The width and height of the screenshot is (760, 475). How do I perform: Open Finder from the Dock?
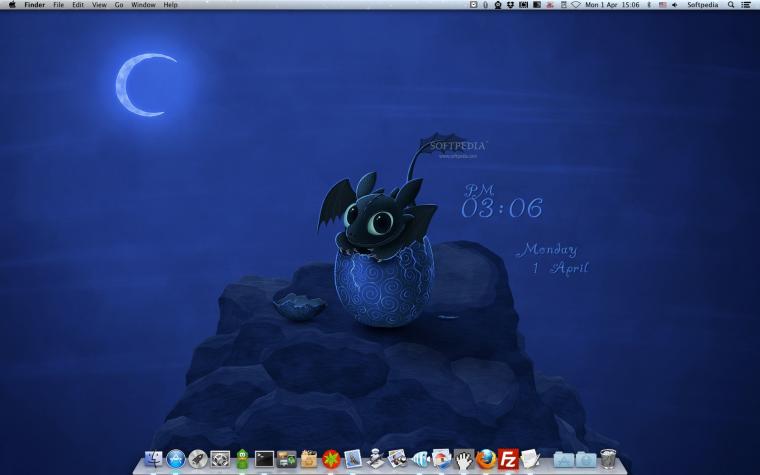pos(154,459)
